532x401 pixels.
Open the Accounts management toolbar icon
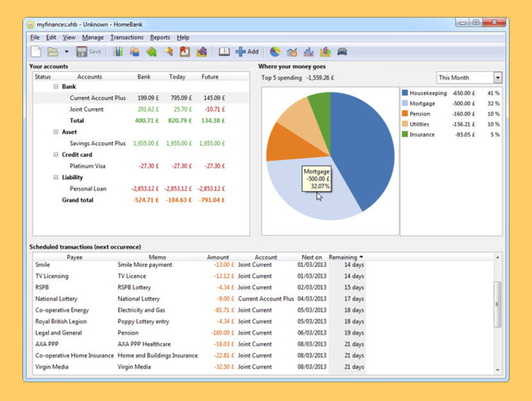(x=118, y=51)
